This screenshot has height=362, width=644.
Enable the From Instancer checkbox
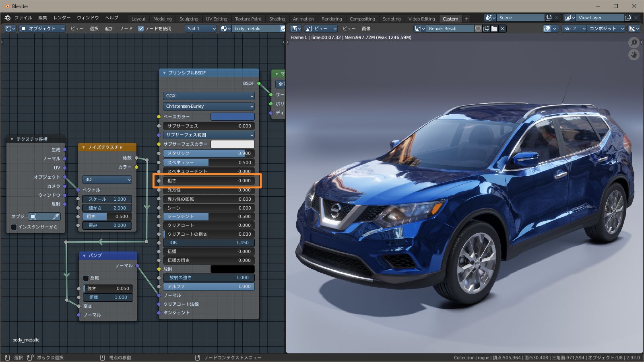click(x=14, y=227)
